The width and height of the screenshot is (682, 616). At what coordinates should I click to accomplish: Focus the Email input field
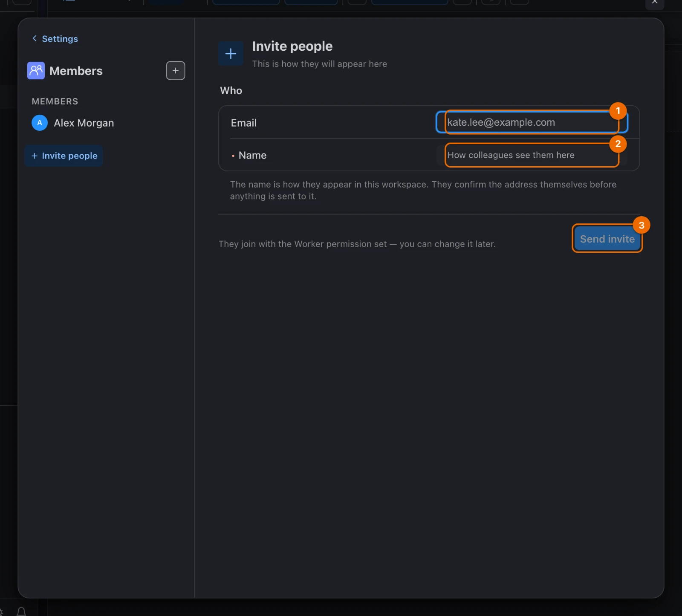point(532,122)
